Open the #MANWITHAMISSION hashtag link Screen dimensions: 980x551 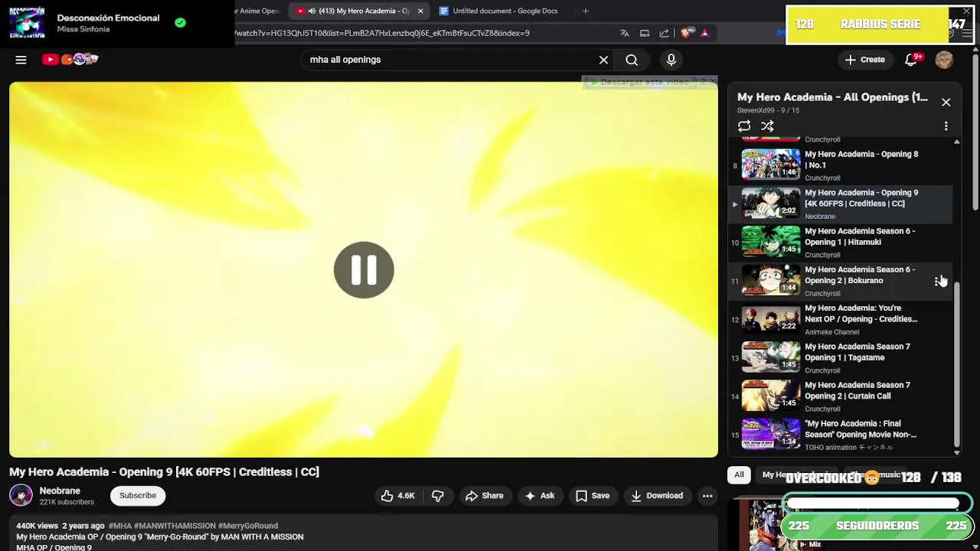pos(175,526)
